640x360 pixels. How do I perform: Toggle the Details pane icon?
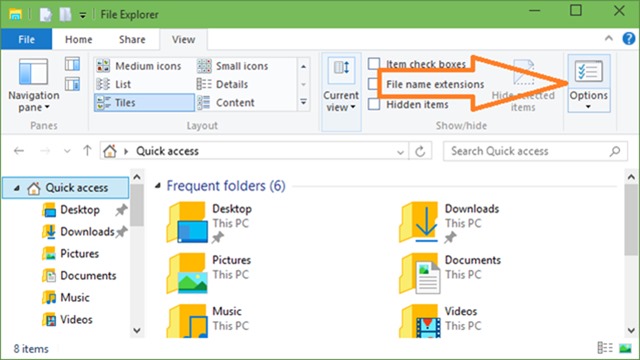(x=72, y=84)
